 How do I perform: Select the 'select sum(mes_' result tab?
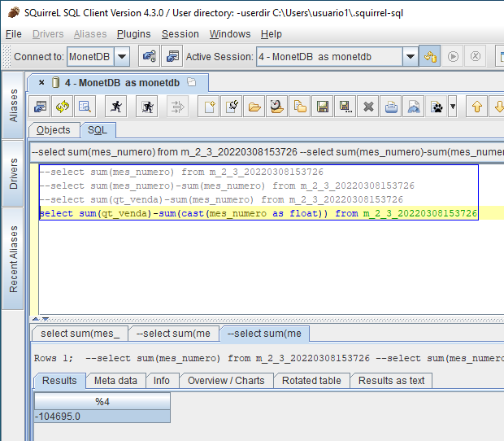click(80, 334)
